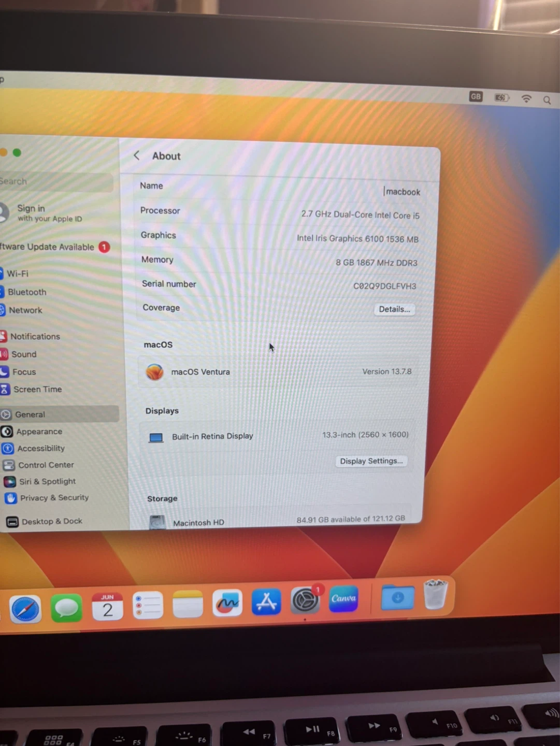The image size is (560, 746).
Task: Open Bluetooth settings in the sidebar
Action: [27, 292]
